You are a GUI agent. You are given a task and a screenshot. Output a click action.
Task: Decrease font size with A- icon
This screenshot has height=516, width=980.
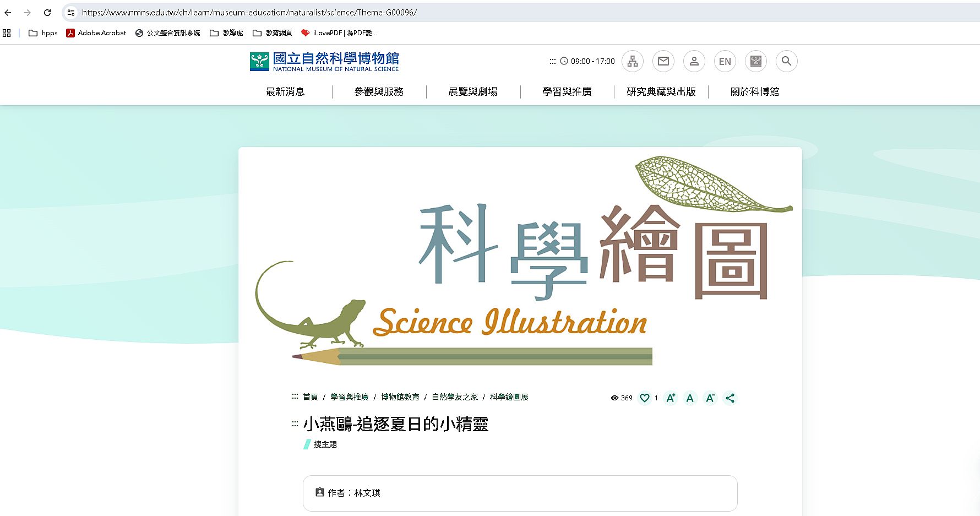(x=710, y=398)
